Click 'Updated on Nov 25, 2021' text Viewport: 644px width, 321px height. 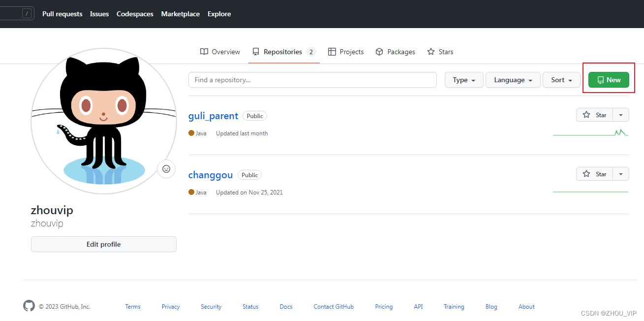249,193
